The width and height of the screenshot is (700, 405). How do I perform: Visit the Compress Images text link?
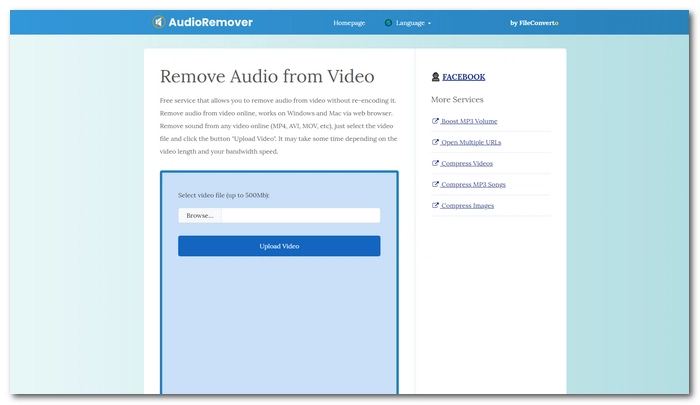[x=467, y=205]
